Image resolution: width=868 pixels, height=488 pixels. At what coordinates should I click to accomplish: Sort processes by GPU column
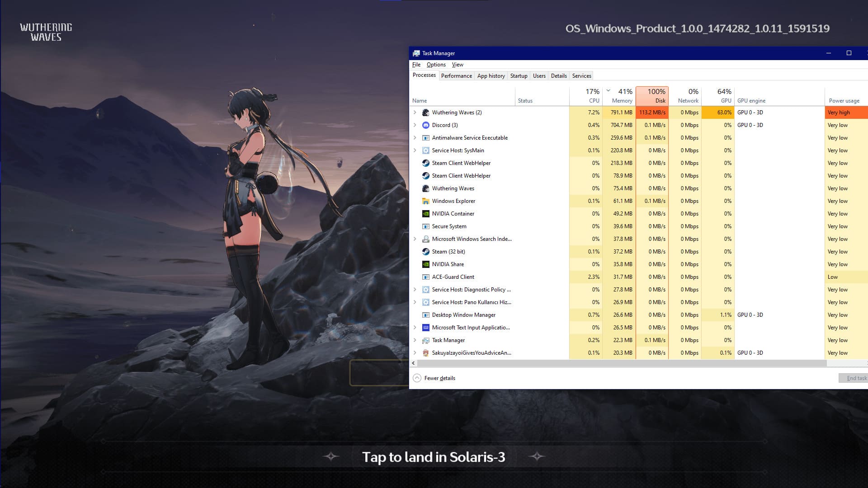[718, 96]
